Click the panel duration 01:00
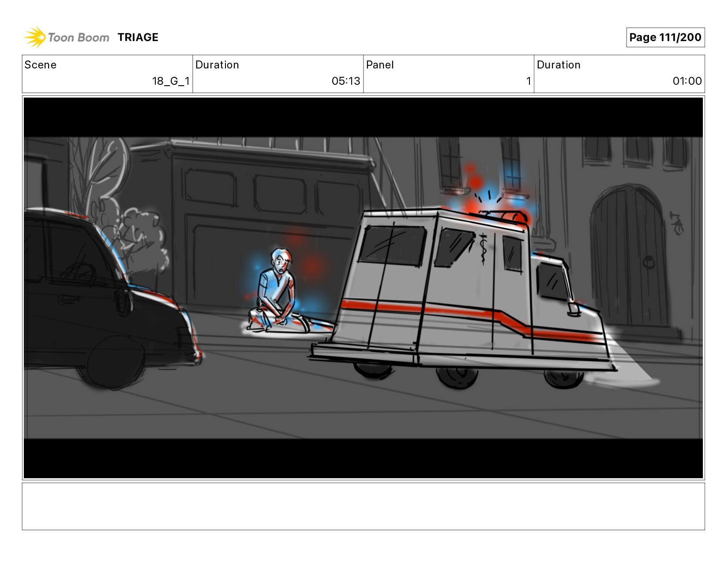The image size is (728, 563). [687, 81]
